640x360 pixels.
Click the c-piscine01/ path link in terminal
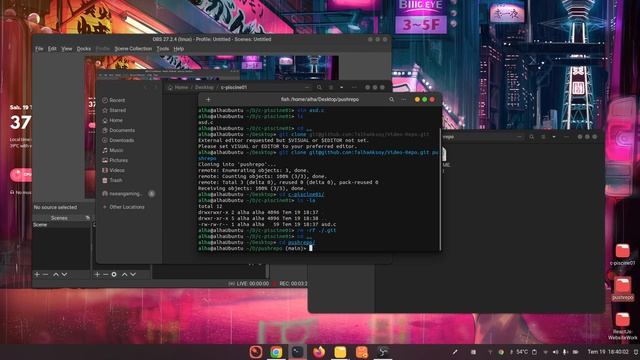coord(306,195)
